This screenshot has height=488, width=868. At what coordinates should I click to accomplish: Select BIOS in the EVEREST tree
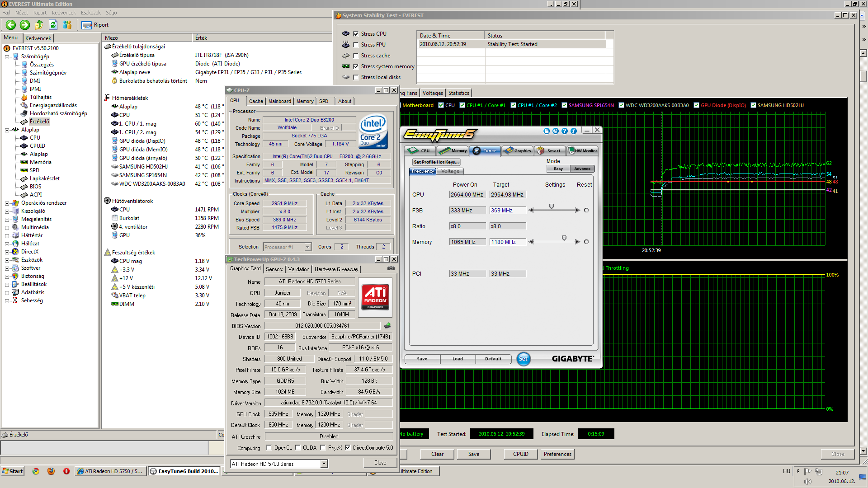35,187
